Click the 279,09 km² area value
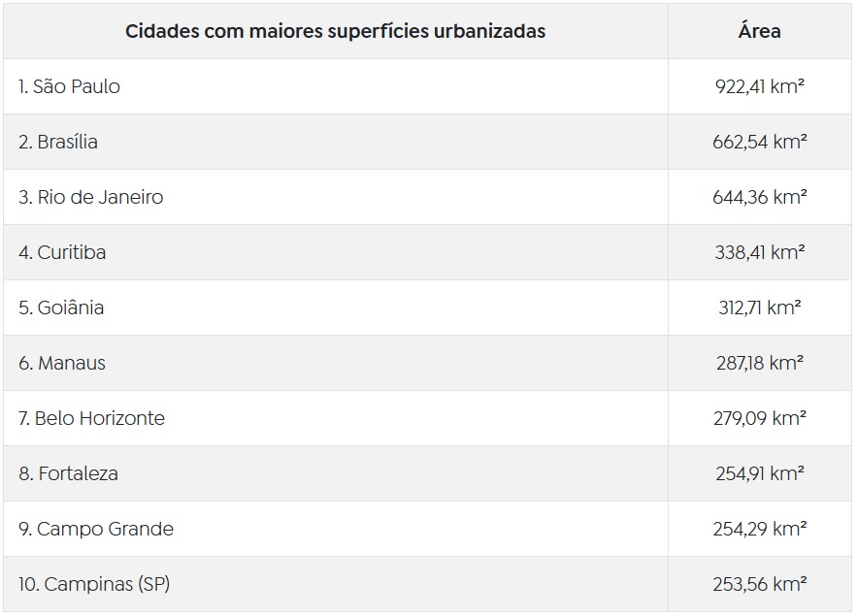 click(x=759, y=418)
